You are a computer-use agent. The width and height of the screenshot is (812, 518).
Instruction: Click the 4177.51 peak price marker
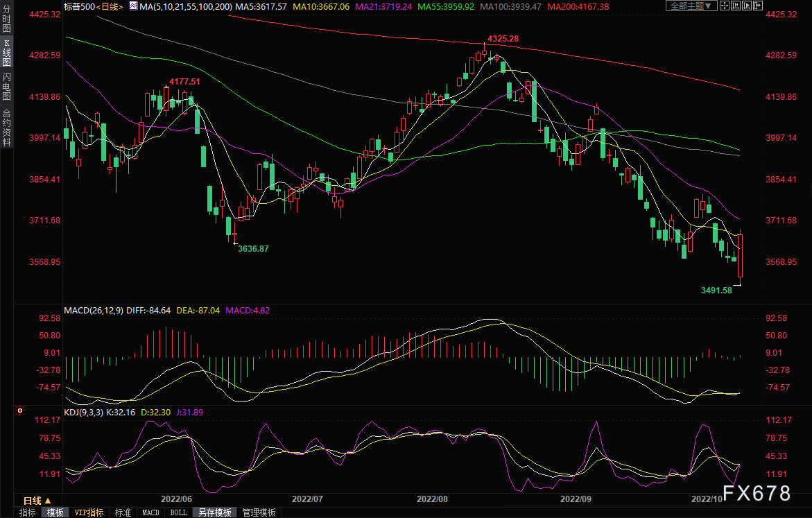pyautogui.click(x=184, y=81)
